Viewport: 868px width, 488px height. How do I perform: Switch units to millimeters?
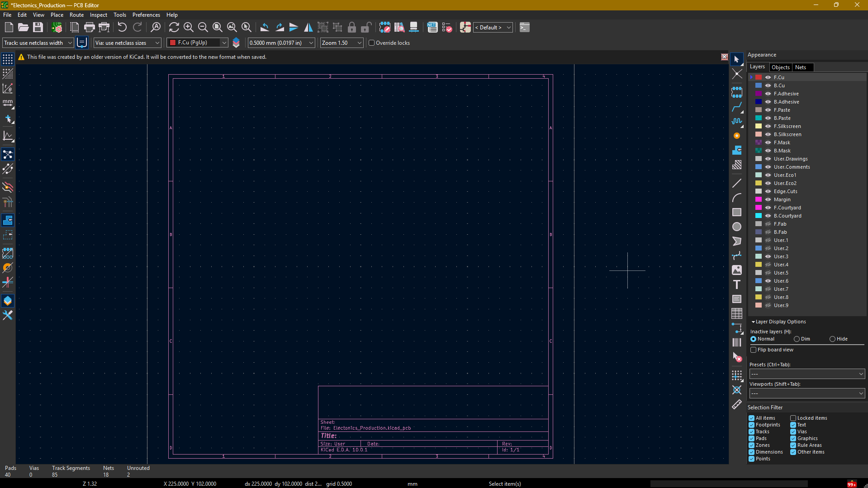click(8, 103)
